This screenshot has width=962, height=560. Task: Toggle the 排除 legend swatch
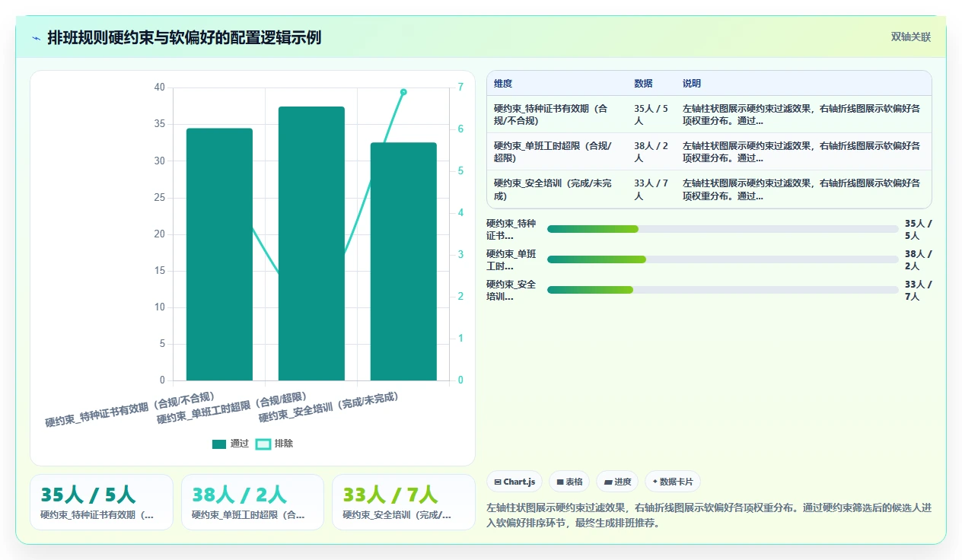263,444
